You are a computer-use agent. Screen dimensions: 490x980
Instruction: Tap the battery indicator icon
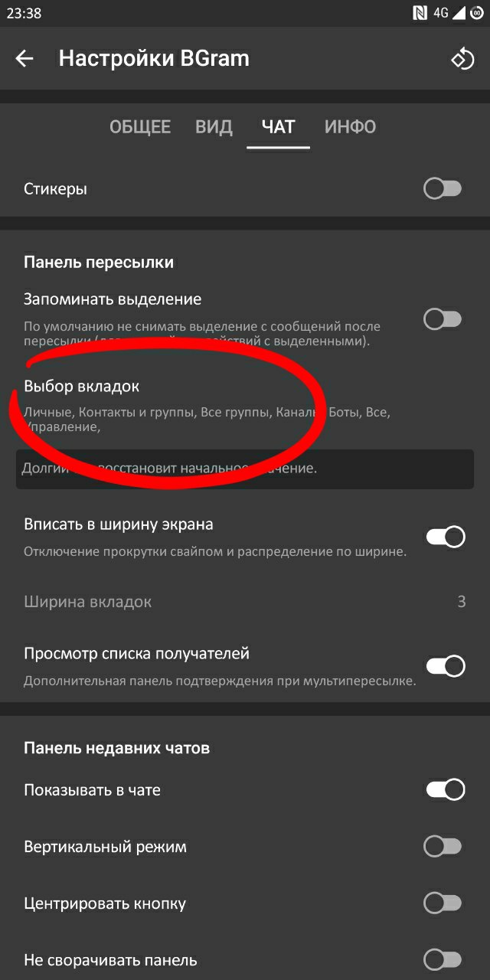(x=477, y=13)
